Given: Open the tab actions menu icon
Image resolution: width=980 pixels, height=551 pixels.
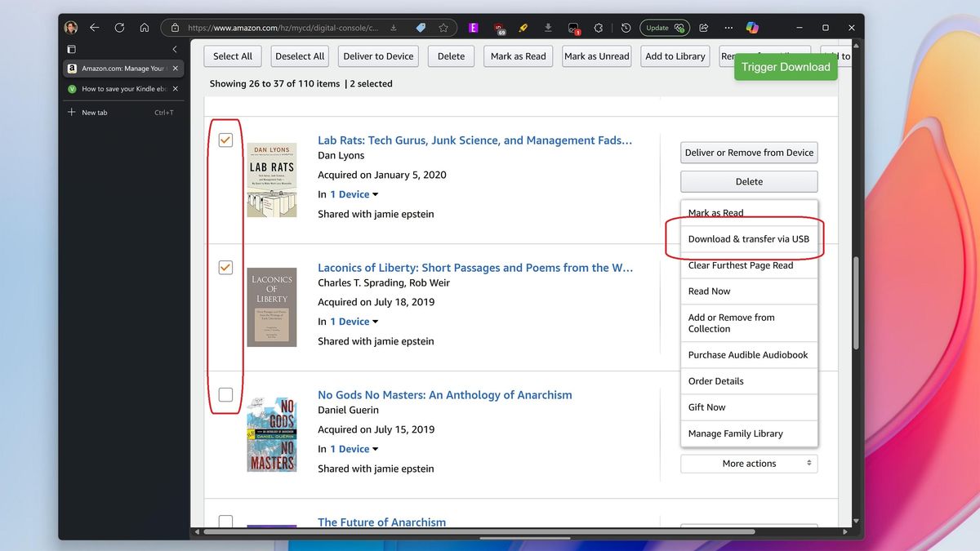Looking at the screenshot, I should tap(71, 49).
